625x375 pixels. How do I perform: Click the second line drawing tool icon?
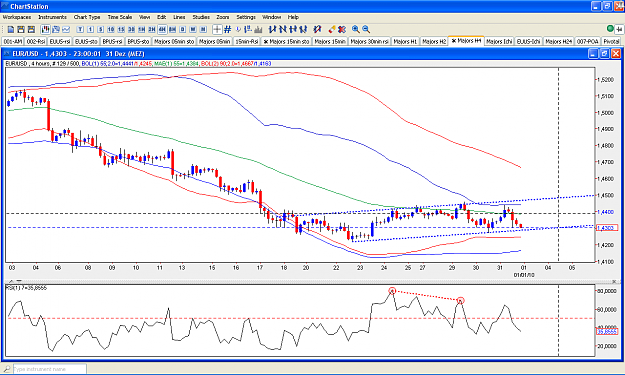(x=283, y=29)
